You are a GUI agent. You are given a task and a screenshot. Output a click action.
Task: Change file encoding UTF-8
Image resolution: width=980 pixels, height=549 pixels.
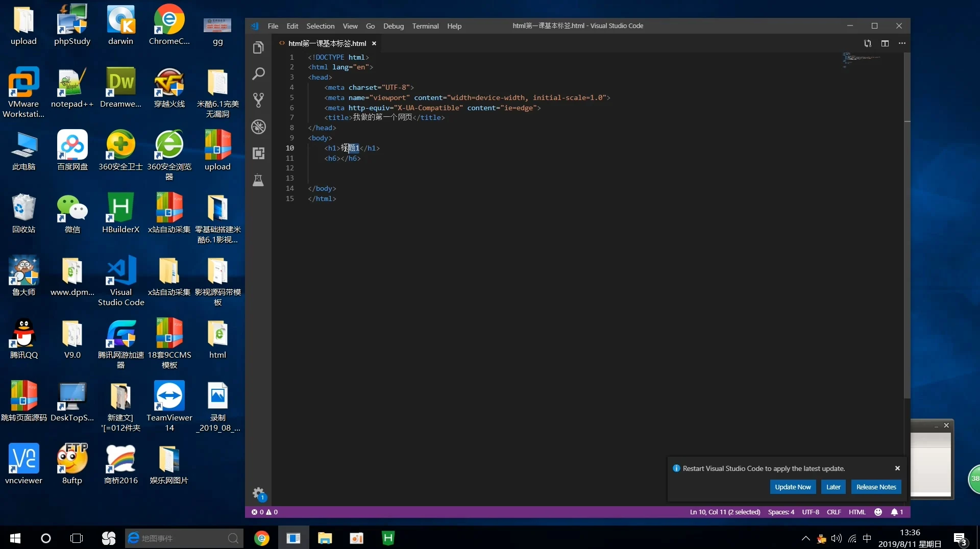tap(810, 512)
